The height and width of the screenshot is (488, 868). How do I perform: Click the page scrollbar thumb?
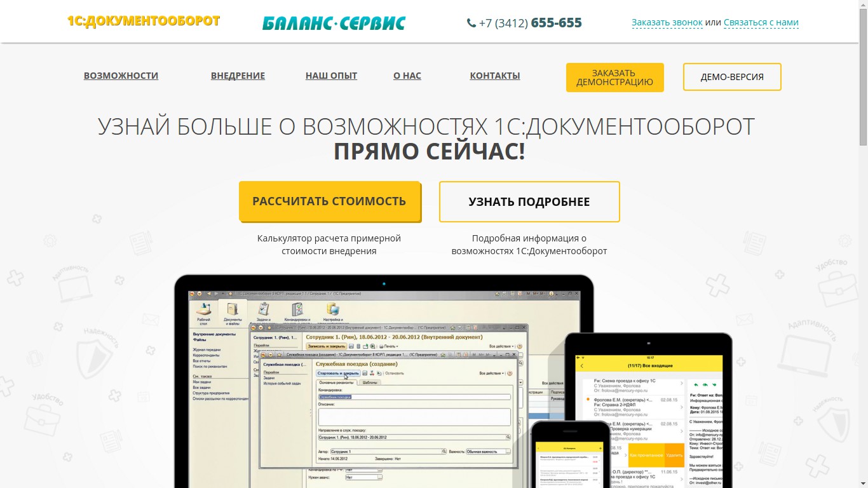(863, 79)
